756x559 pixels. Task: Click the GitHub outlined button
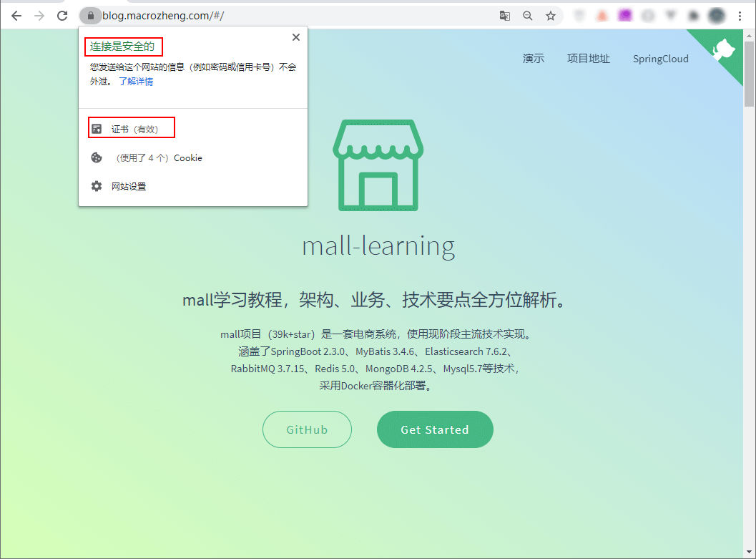[x=307, y=429]
